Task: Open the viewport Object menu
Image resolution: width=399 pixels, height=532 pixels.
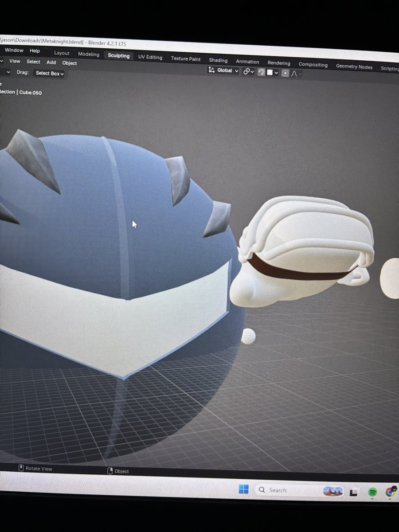Action: (69, 63)
